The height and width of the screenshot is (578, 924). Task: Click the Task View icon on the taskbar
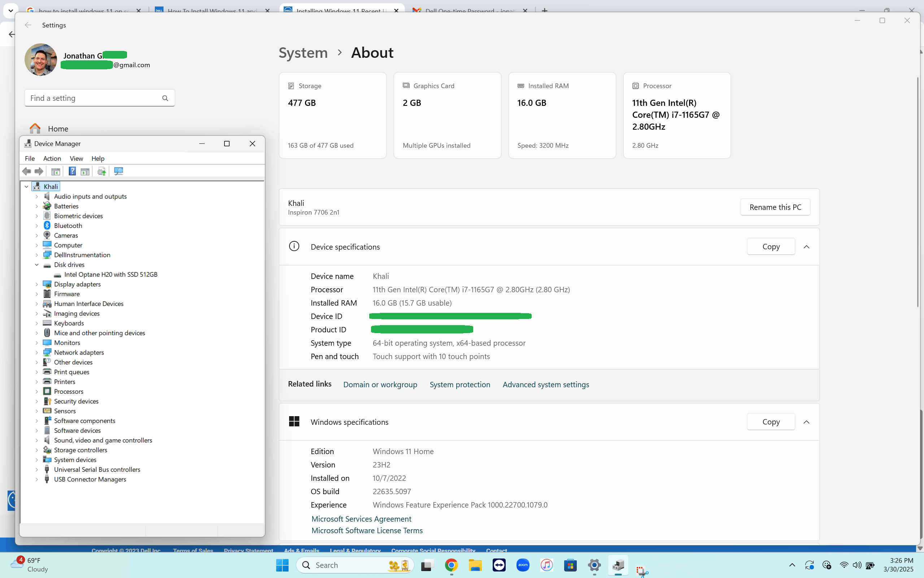pyautogui.click(x=427, y=565)
